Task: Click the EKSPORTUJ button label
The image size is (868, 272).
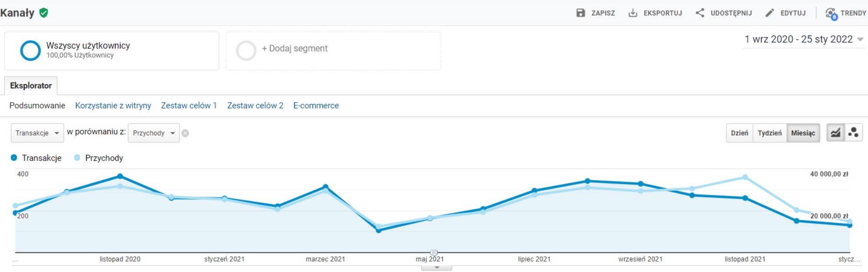Action: (x=663, y=13)
